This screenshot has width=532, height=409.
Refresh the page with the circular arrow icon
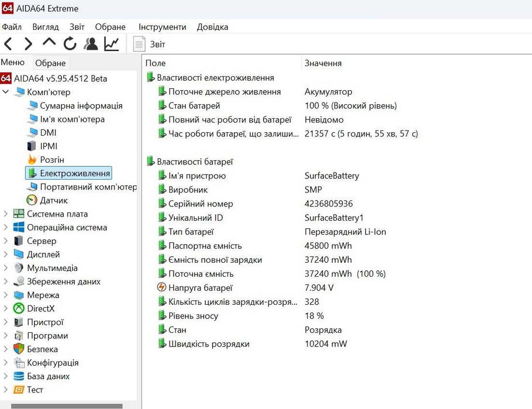tap(70, 43)
